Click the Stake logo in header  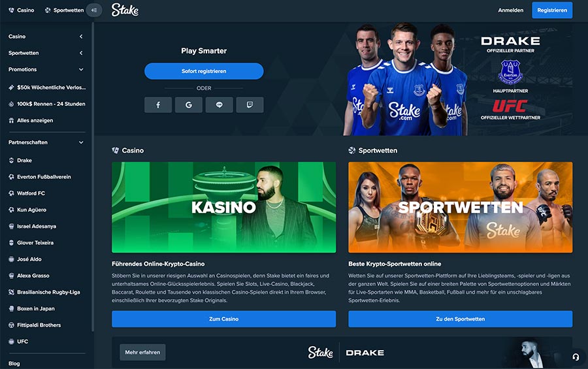(125, 10)
